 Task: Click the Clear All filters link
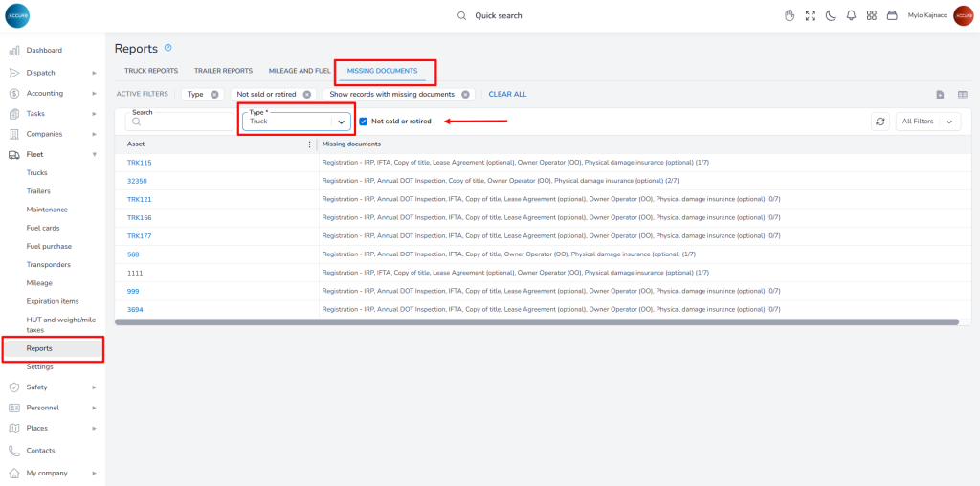click(x=507, y=95)
